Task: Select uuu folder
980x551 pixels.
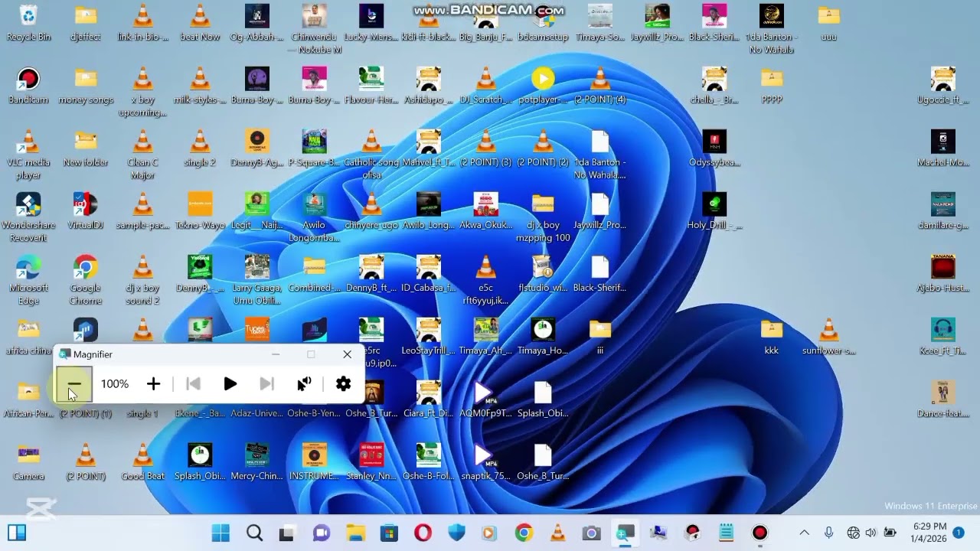Action: 828,23
